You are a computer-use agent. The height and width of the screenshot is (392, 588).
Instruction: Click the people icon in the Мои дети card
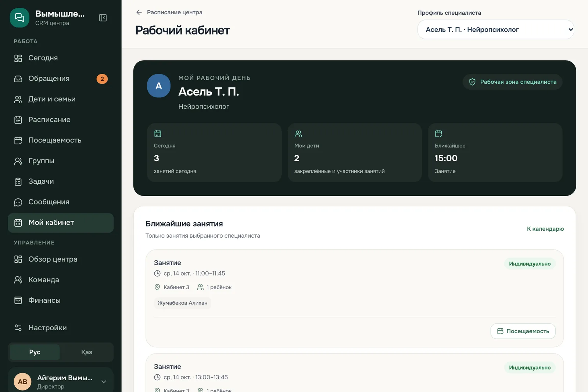pyautogui.click(x=298, y=133)
